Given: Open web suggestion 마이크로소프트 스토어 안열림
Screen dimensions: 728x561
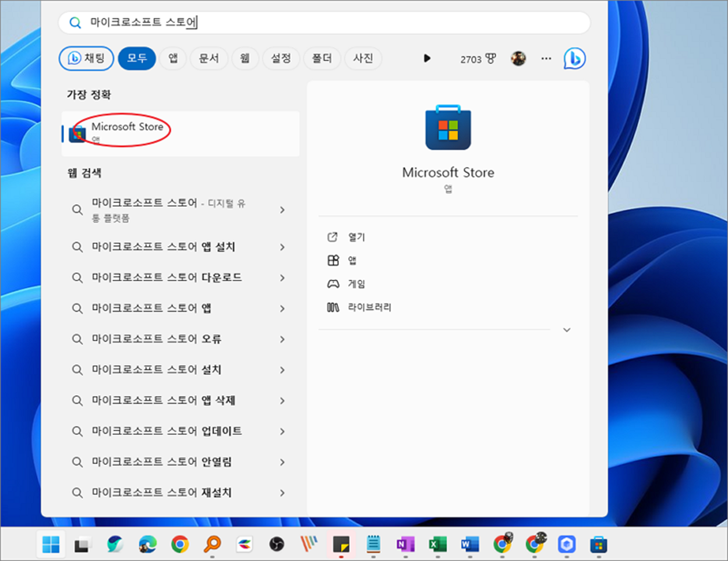Looking at the screenshot, I should 179,462.
